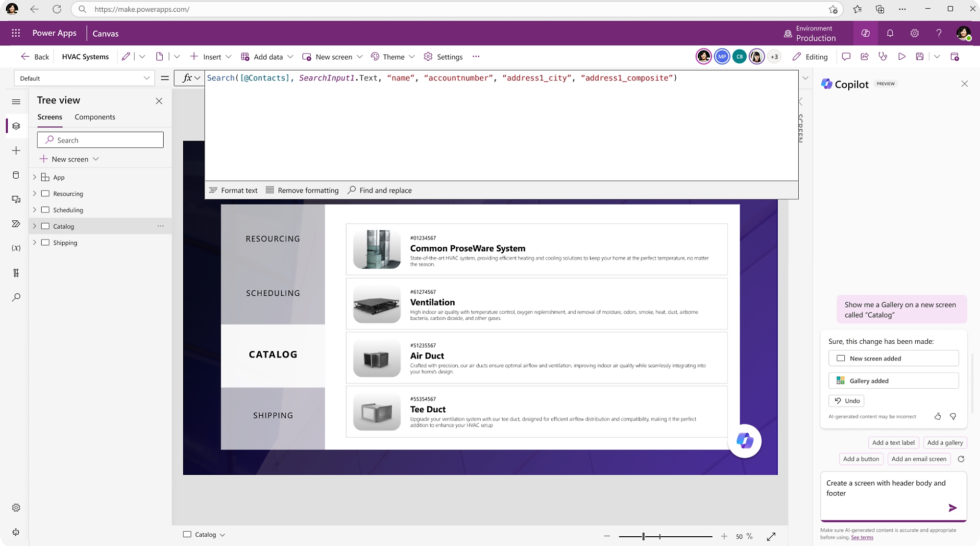Expand the App node in Tree view
The width and height of the screenshot is (980, 546).
tap(34, 177)
